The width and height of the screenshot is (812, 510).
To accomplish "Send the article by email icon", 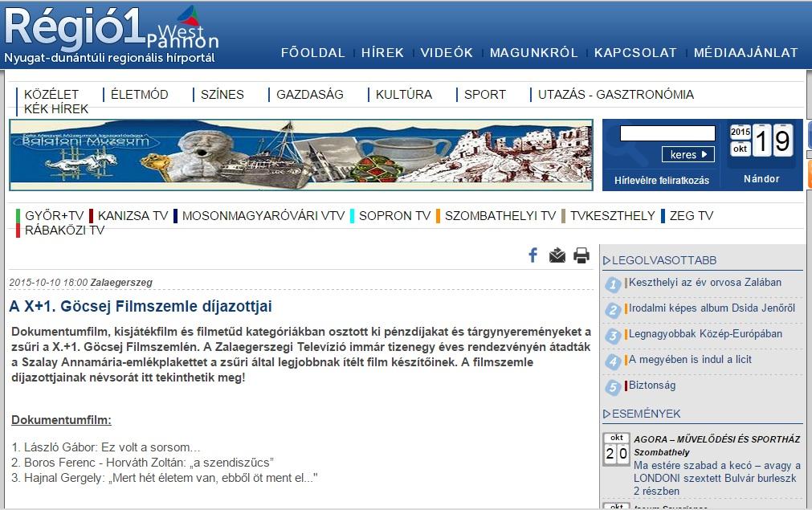I will pyautogui.click(x=557, y=255).
